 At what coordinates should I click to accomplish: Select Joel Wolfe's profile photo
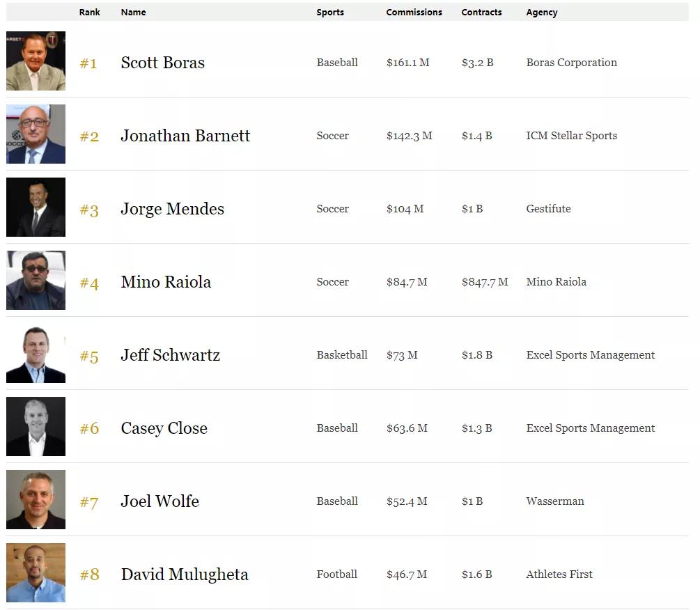coord(36,500)
